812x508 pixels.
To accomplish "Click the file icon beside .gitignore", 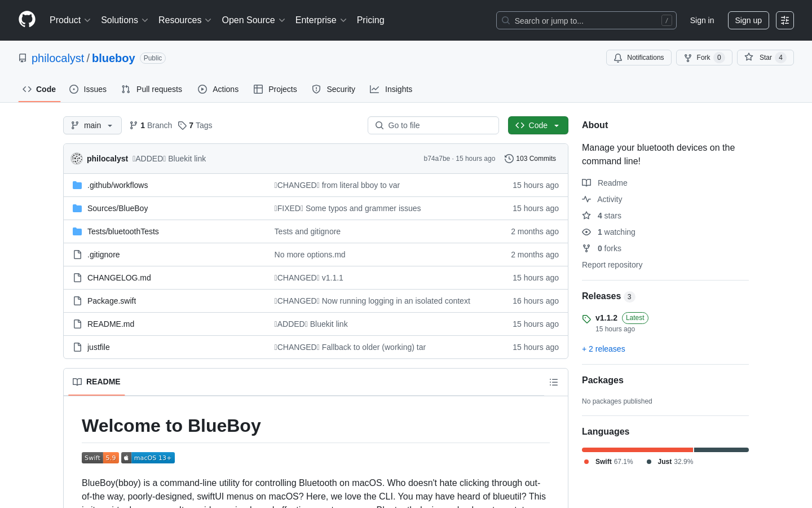I will [x=77, y=255].
